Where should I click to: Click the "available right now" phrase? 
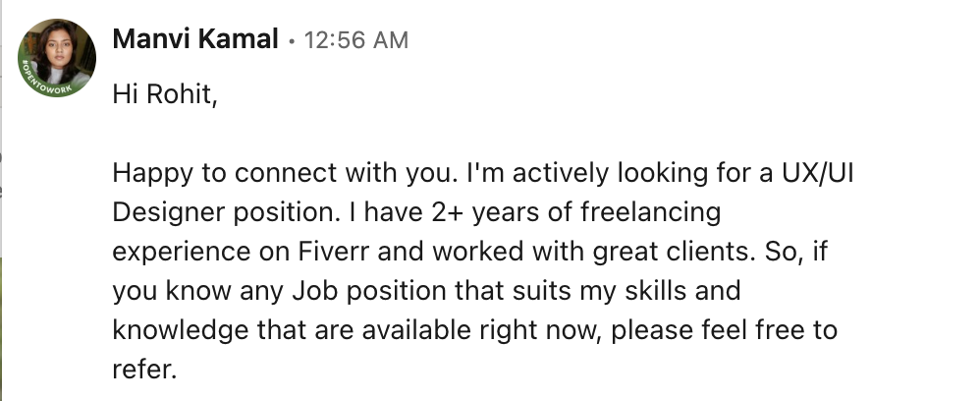tap(481, 330)
